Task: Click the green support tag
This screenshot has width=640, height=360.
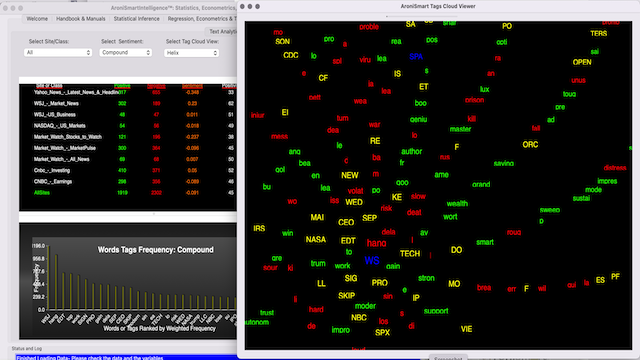Action: pyautogui.click(x=436, y=311)
